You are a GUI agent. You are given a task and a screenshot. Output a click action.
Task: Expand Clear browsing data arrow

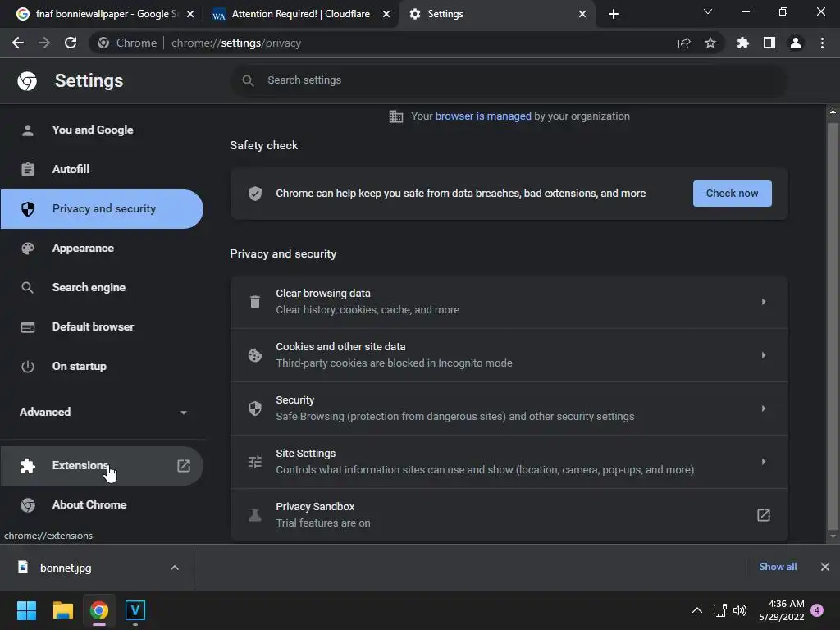tap(764, 302)
